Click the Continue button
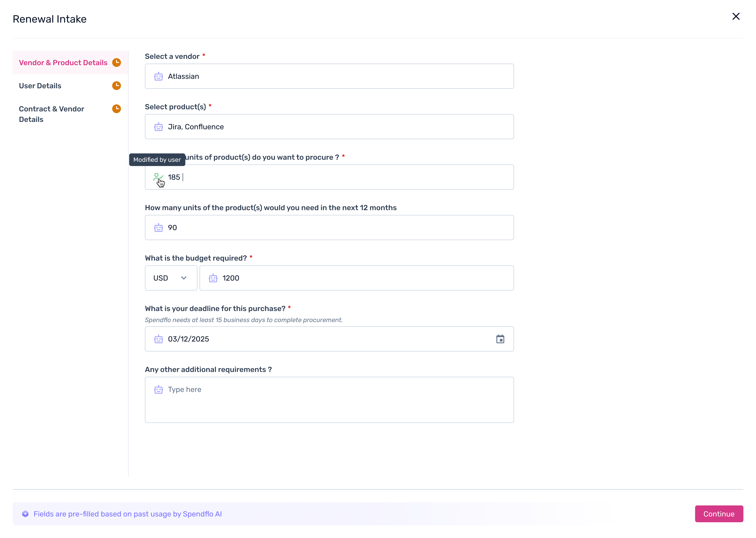This screenshot has width=756, height=538. [x=719, y=514]
